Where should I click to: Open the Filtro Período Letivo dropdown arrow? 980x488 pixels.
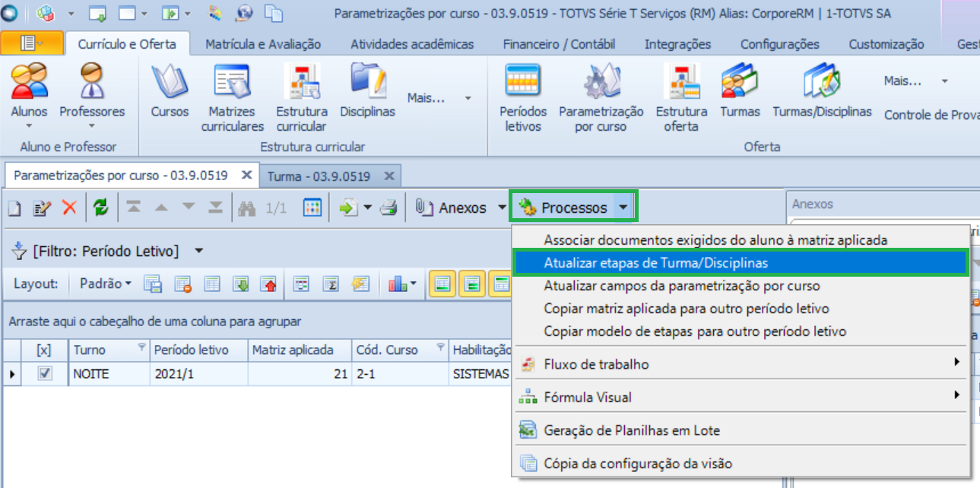pyautogui.click(x=199, y=251)
